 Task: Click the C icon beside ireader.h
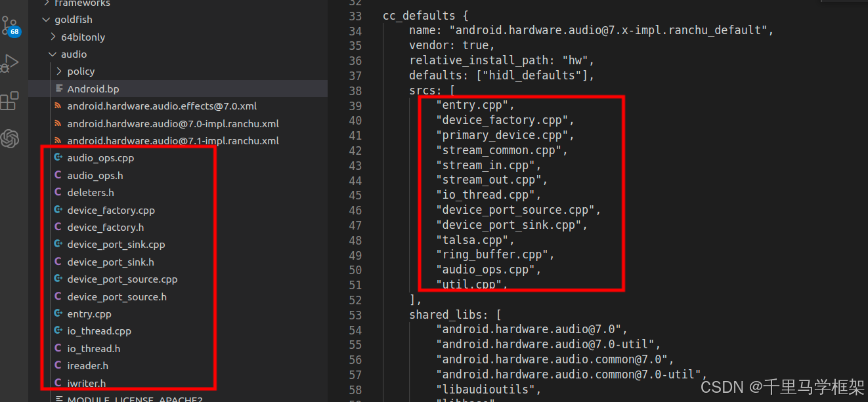[58, 365]
